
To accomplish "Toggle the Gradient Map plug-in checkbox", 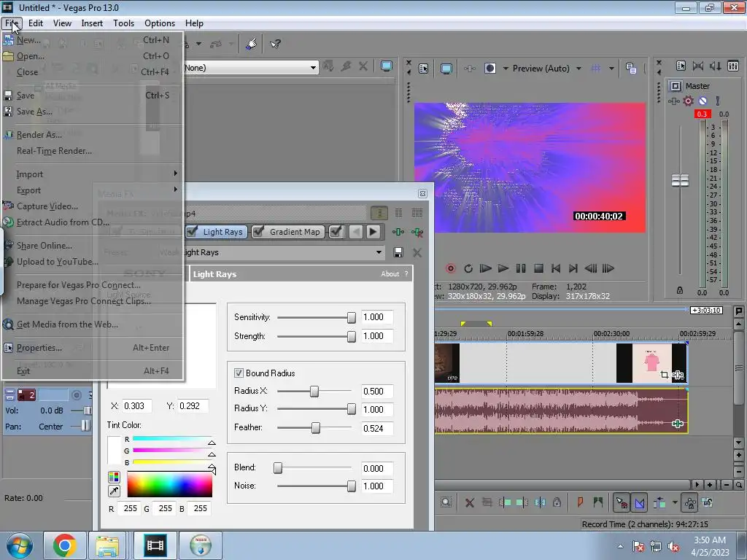I will pos(259,232).
